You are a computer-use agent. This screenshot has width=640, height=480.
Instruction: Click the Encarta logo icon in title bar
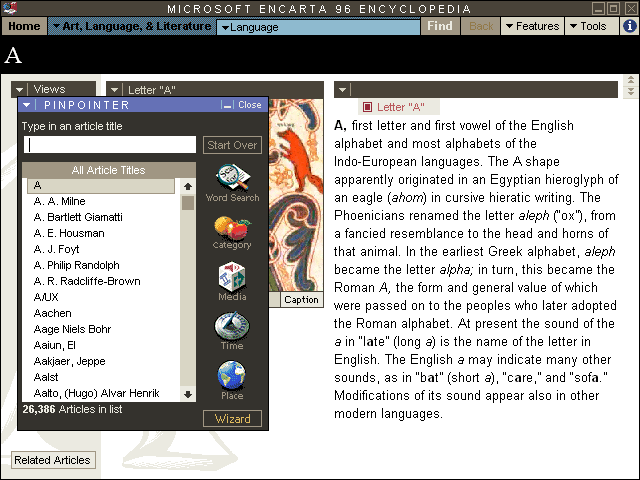pos(9,7)
